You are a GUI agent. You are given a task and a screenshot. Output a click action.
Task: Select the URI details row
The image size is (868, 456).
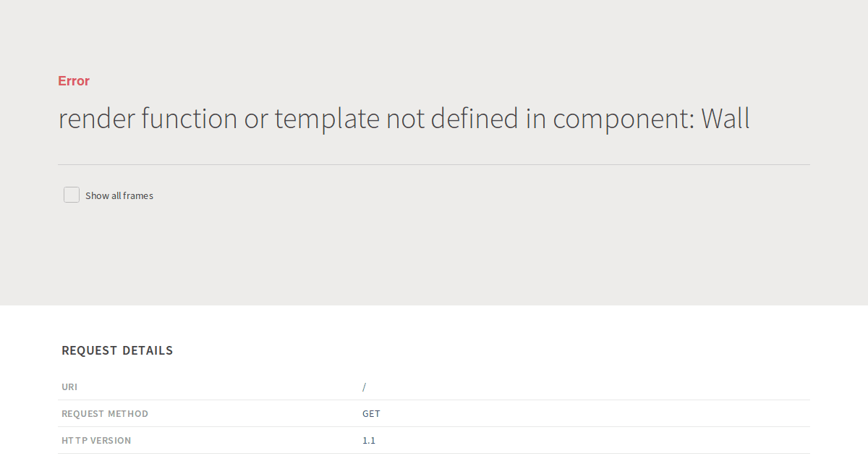click(x=434, y=387)
